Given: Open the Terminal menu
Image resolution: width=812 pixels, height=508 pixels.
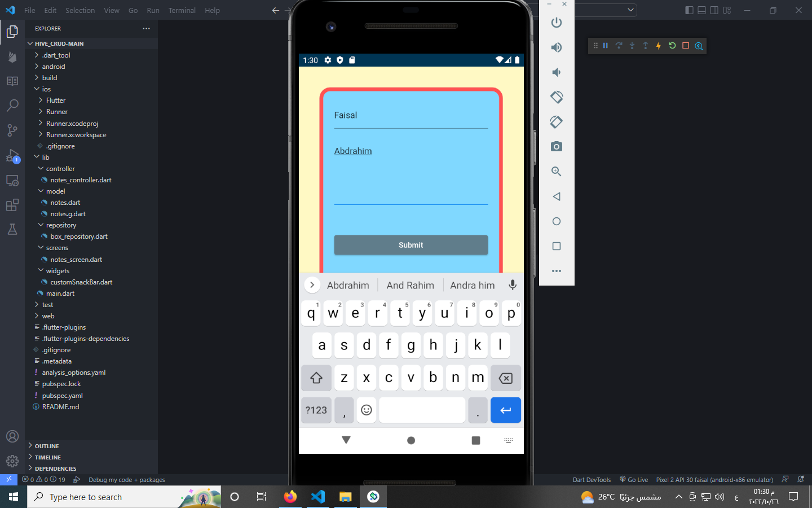Looking at the screenshot, I should (182, 10).
